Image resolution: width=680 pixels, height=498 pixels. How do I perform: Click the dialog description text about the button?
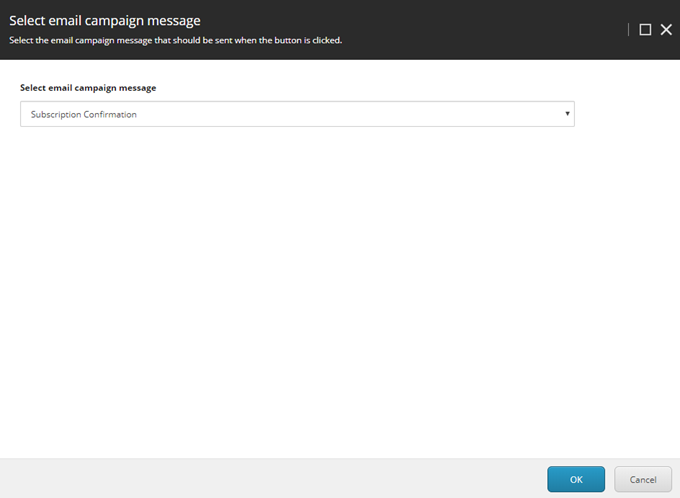pos(176,40)
